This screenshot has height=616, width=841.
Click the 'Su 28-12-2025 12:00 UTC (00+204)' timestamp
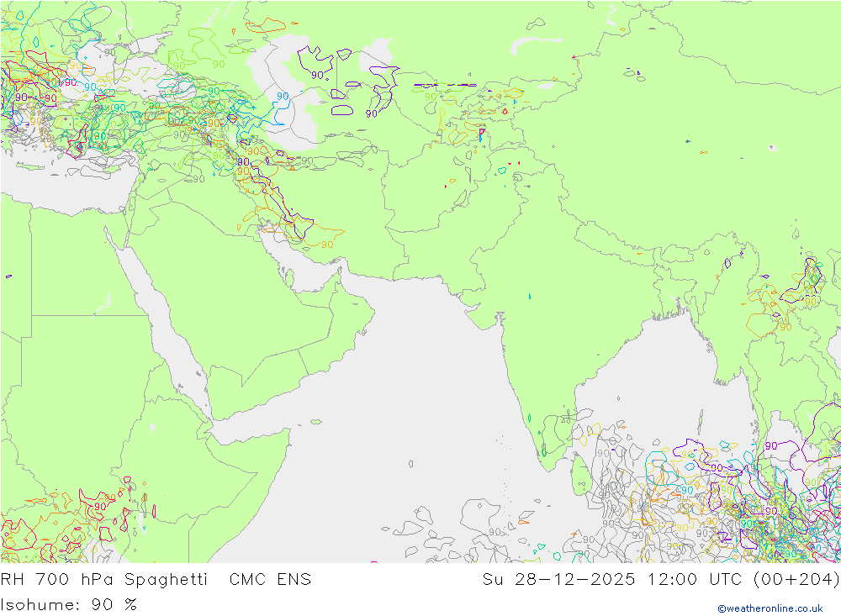661,580
